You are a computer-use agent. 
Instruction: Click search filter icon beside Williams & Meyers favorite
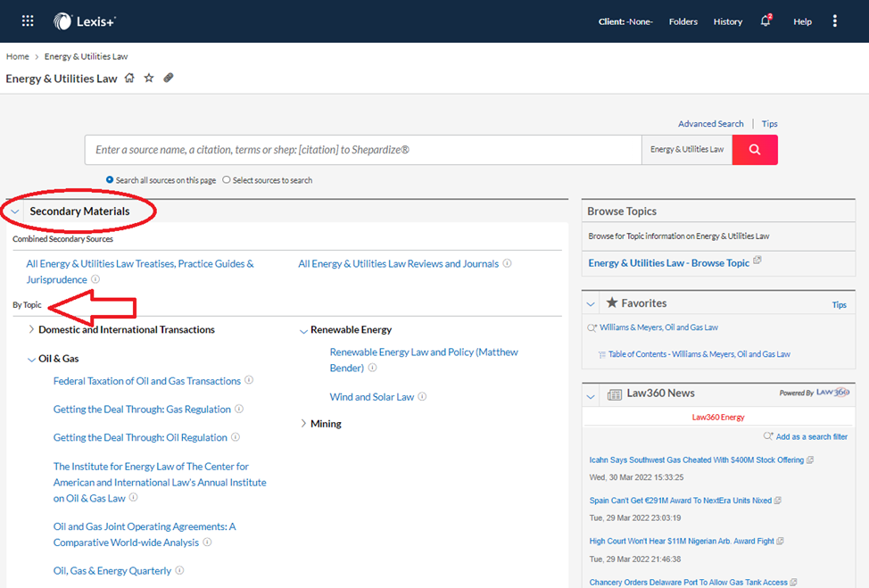[592, 327]
